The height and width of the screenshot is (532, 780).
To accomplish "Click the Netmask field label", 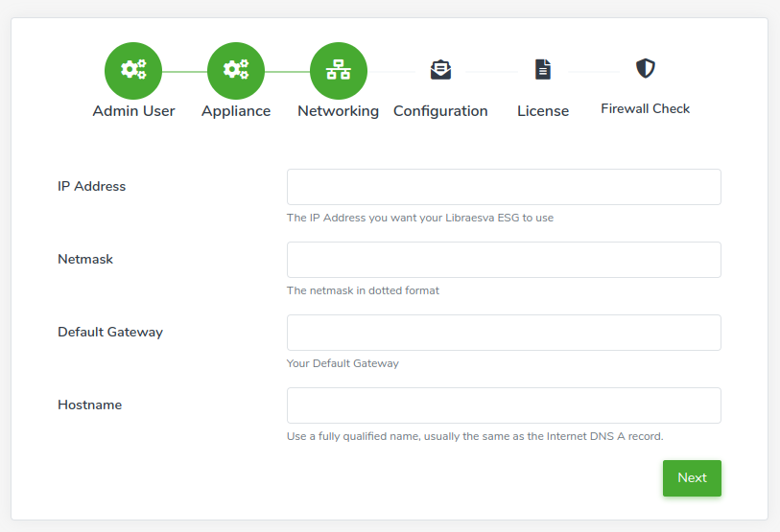I will click(85, 259).
